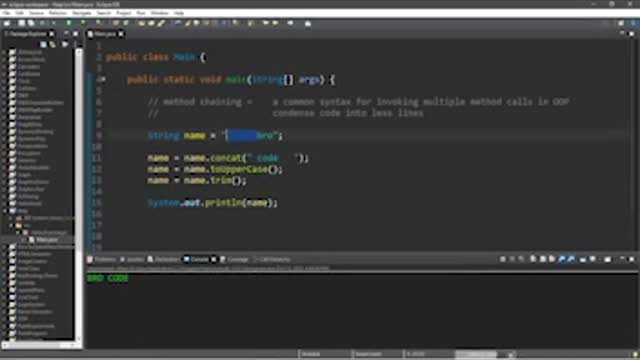Open the Source menu
Image resolution: width=640 pixels, height=360 pixels.
coord(36,13)
